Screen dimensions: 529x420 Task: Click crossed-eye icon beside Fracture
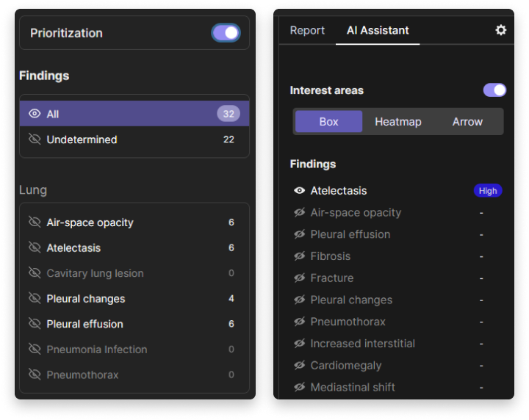click(299, 278)
